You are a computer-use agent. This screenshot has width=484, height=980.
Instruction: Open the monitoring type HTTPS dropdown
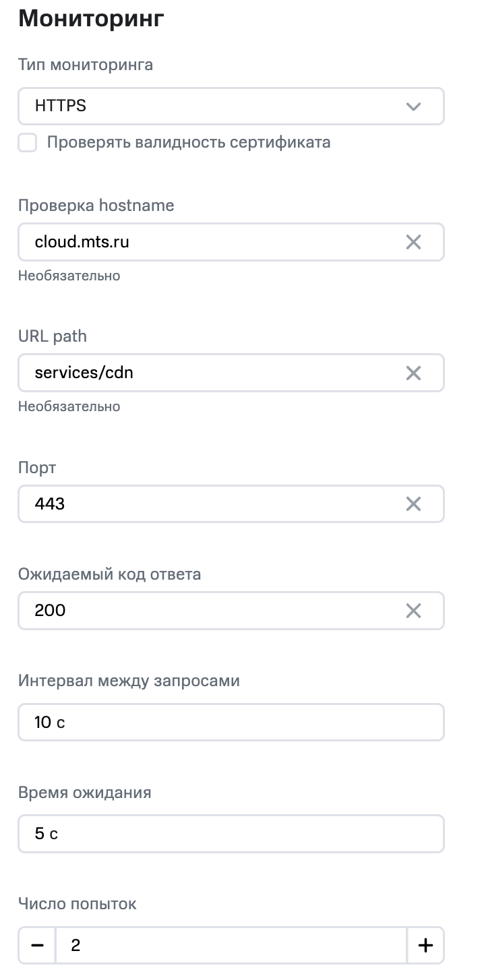coord(202,106)
